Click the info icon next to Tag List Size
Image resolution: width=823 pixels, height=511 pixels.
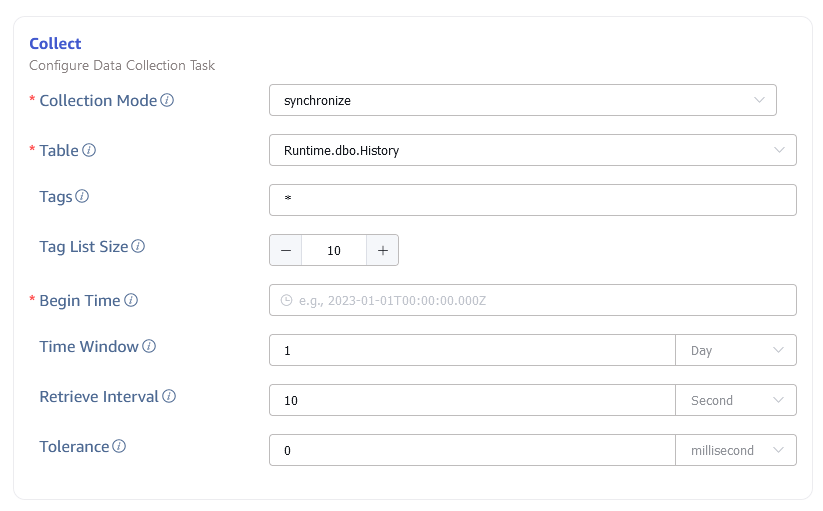coord(138,247)
